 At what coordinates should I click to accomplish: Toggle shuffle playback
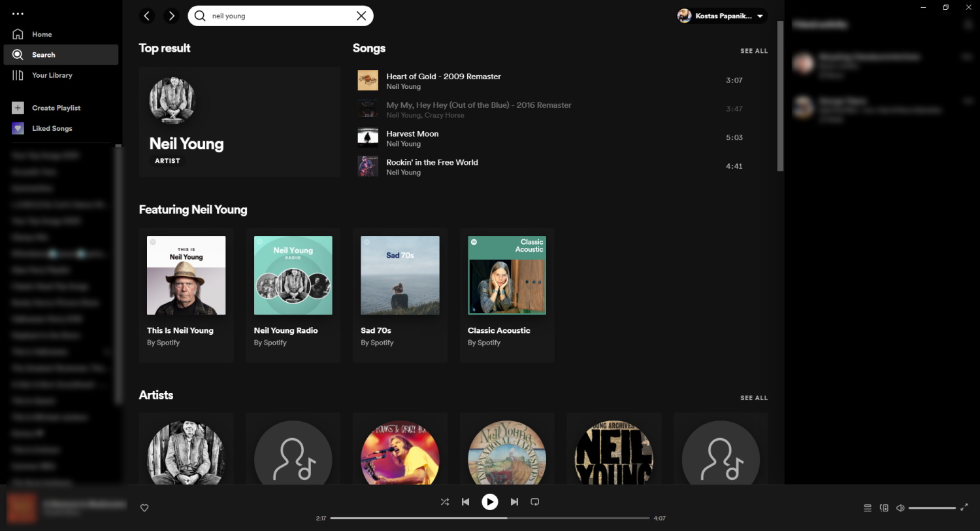click(x=445, y=502)
